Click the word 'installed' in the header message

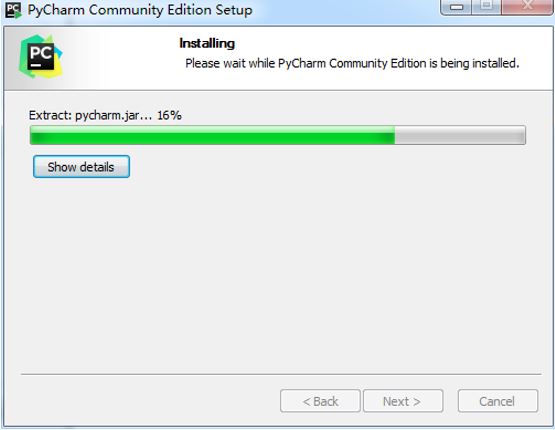pyautogui.click(x=496, y=63)
